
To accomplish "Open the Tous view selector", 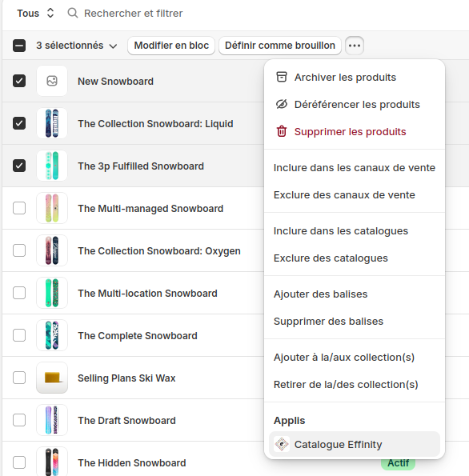I will point(35,13).
